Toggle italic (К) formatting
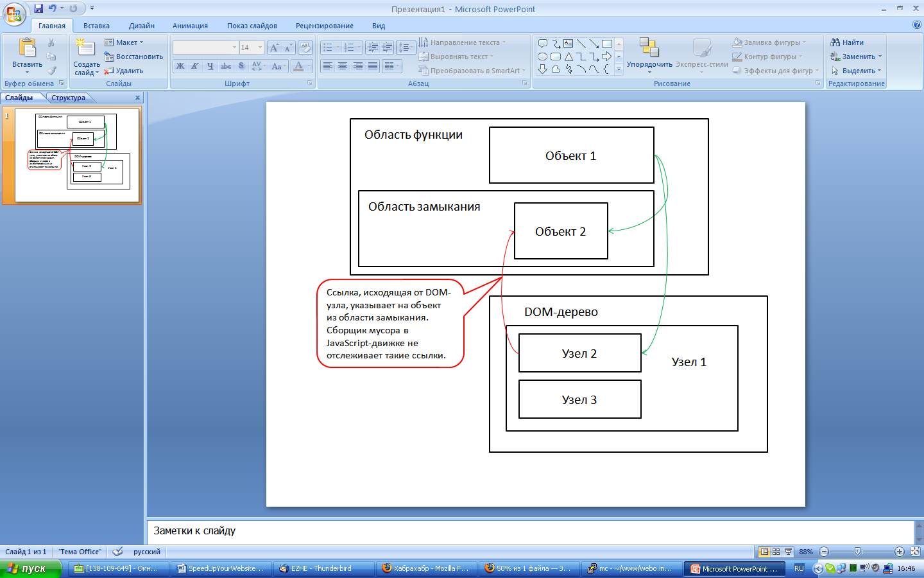The width and height of the screenshot is (924, 578). pyautogui.click(x=195, y=66)
